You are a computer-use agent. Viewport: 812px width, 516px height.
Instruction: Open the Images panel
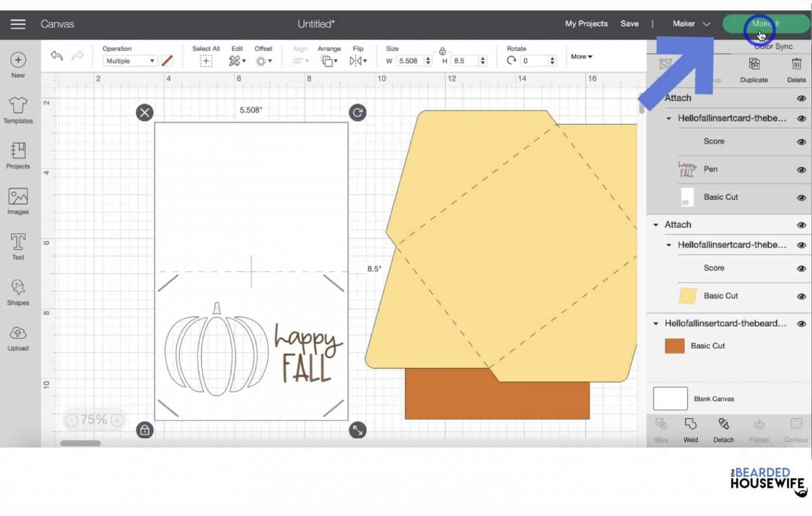click(18, 200)
